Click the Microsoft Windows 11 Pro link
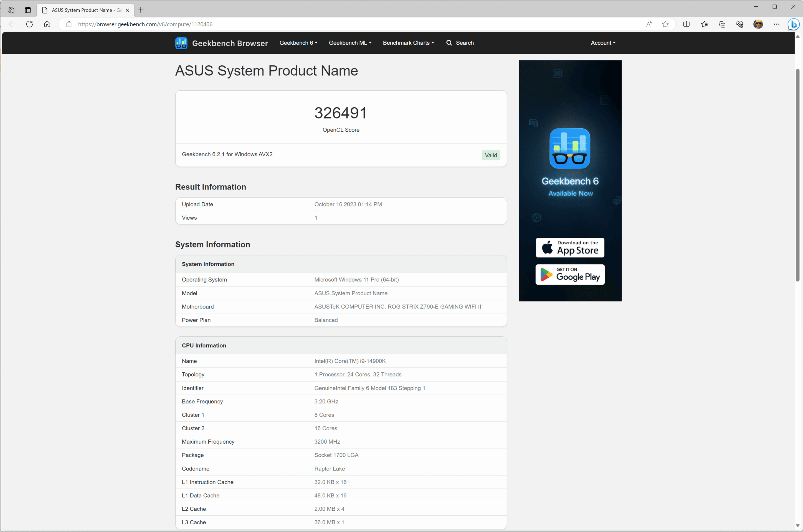Image resolution: width=803 pixels, height=532 pixels. click(x=356, y=280)
